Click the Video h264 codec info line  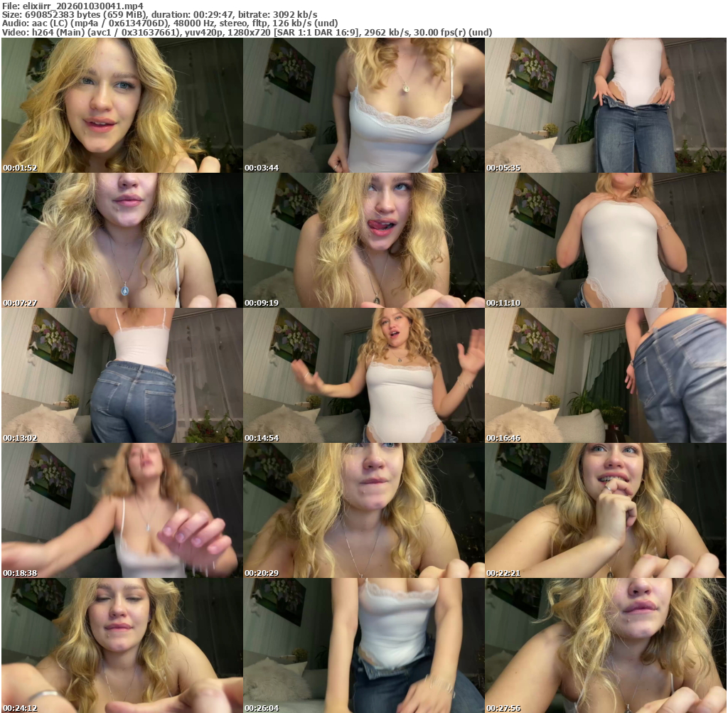247,33
